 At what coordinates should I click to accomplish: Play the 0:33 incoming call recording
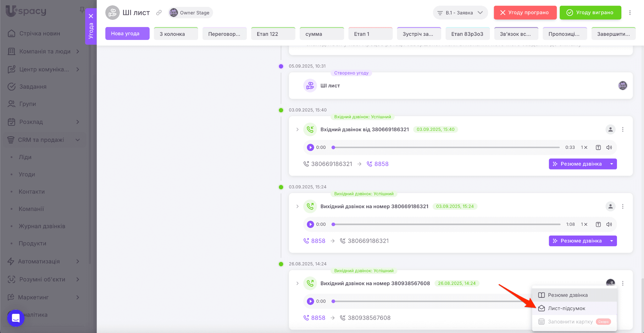[310, 147]
